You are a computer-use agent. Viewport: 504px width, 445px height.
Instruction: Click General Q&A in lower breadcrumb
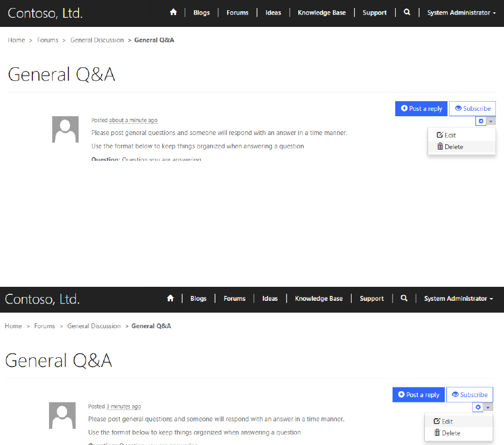click(151, 326)
